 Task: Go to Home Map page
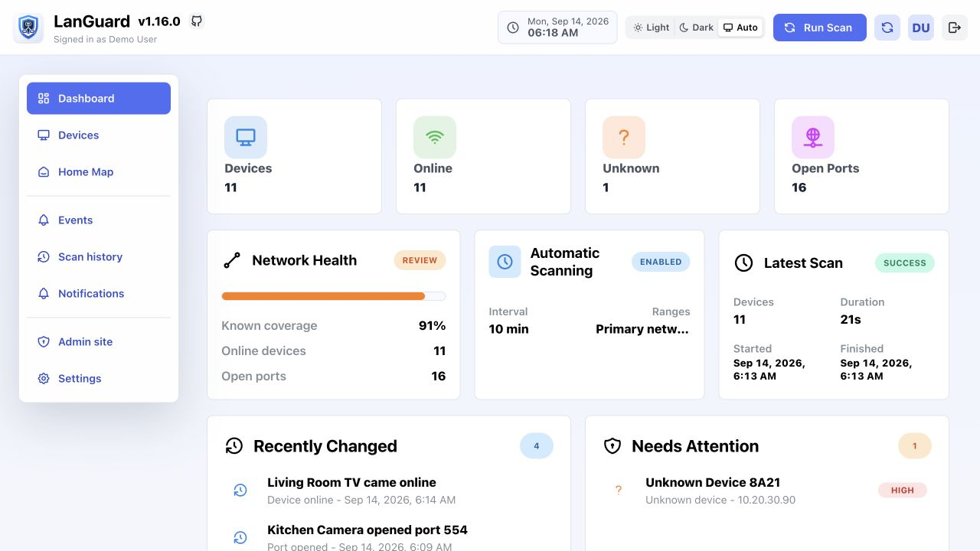[x=99, y=171]
